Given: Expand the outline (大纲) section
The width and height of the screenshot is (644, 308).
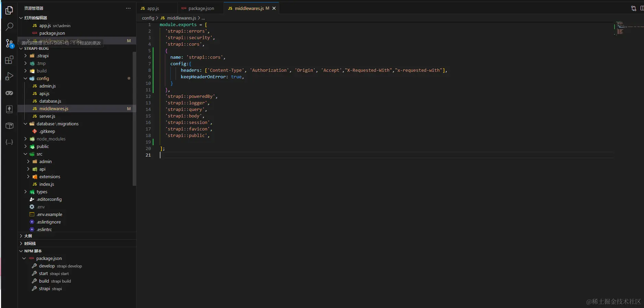Looking at the screenshot, I should click(77, 236).
